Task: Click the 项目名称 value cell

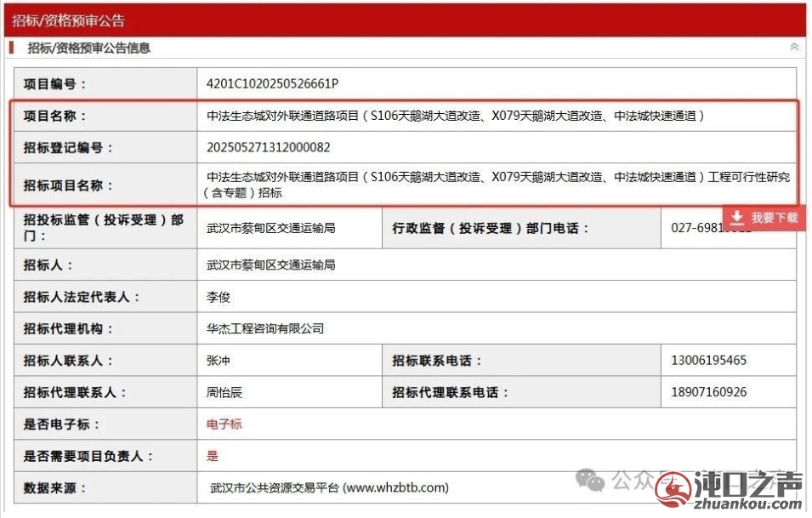Action: 496,116
